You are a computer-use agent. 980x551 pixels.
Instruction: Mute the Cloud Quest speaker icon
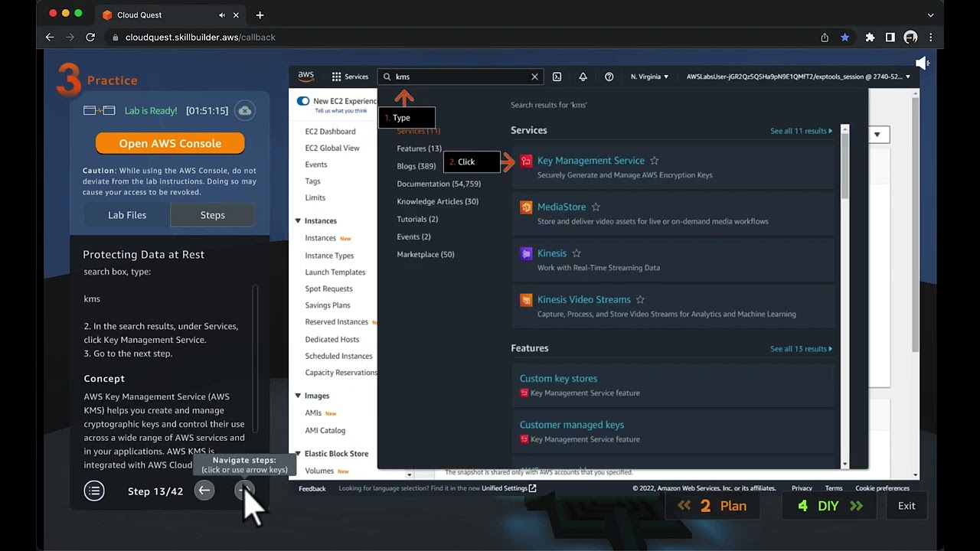(923, 64)
